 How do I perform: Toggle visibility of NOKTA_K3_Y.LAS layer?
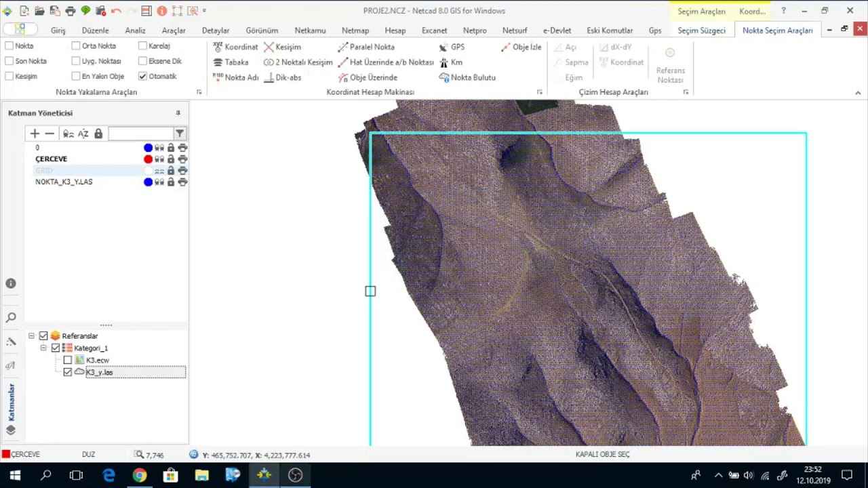click(159, 182)
